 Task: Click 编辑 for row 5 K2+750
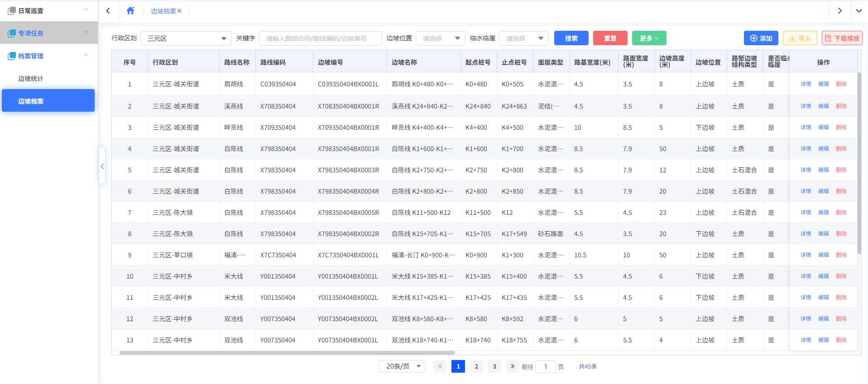click(x=824, y=170)
